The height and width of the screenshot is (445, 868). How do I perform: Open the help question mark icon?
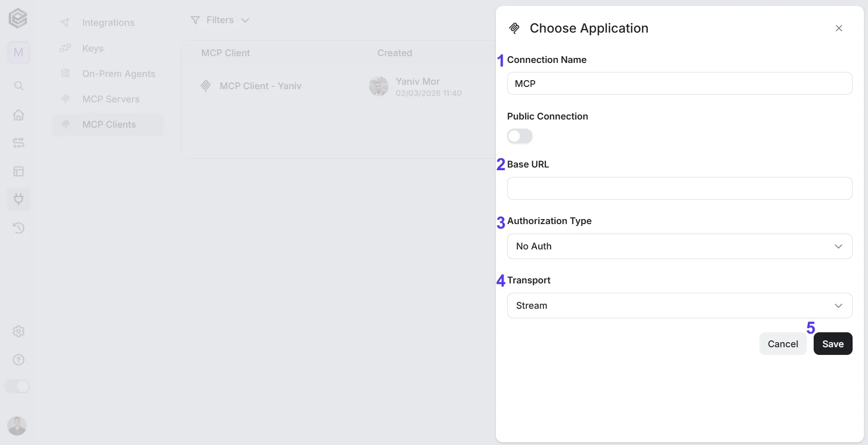click(x=19, y=360)
